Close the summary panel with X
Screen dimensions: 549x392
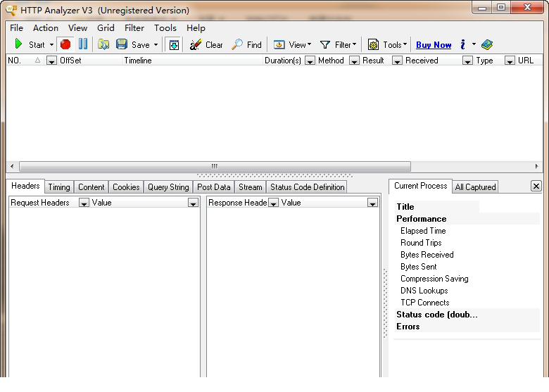pyautogui.click(x=536, y=186)
